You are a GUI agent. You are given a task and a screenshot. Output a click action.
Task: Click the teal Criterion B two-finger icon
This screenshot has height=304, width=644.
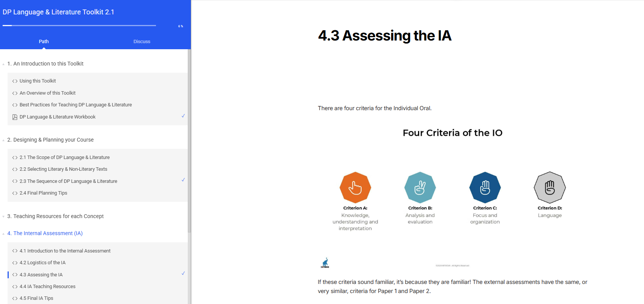click(420, 187)
